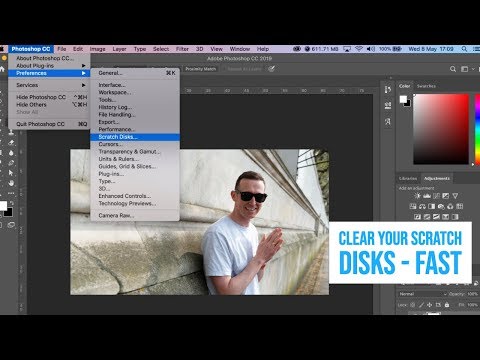This screenshot has height=360, width=480.
Task: Open the Character panel icon in dock
Action: (388, 121)
